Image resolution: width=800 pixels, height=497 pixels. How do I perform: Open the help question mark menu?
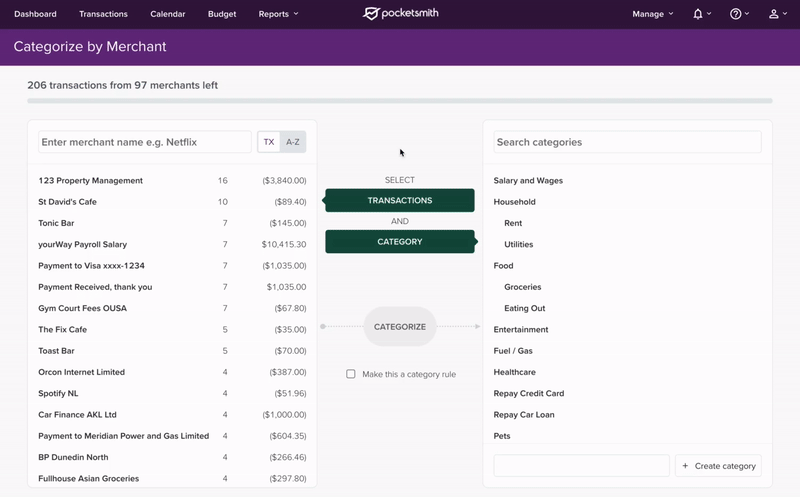click(x=739, y=14)
